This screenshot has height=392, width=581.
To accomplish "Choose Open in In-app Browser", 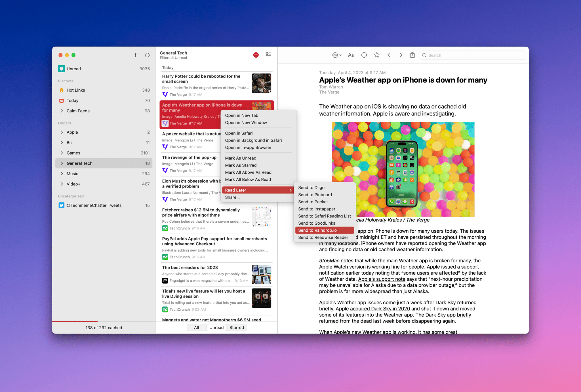I will (258, 147).
